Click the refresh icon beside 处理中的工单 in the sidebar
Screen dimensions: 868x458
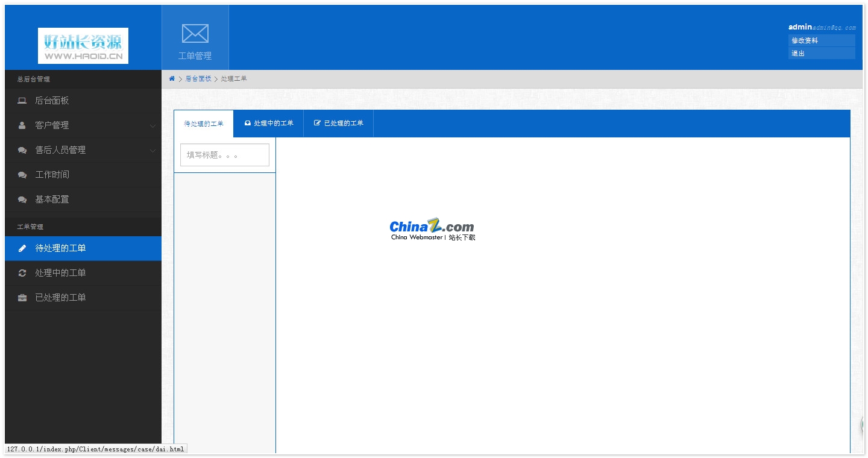[x=22, y=273]
